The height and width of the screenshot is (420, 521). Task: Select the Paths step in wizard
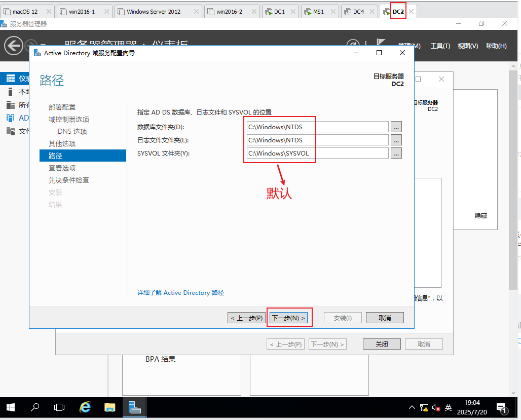pyautogui.click(x=83, y=156)
